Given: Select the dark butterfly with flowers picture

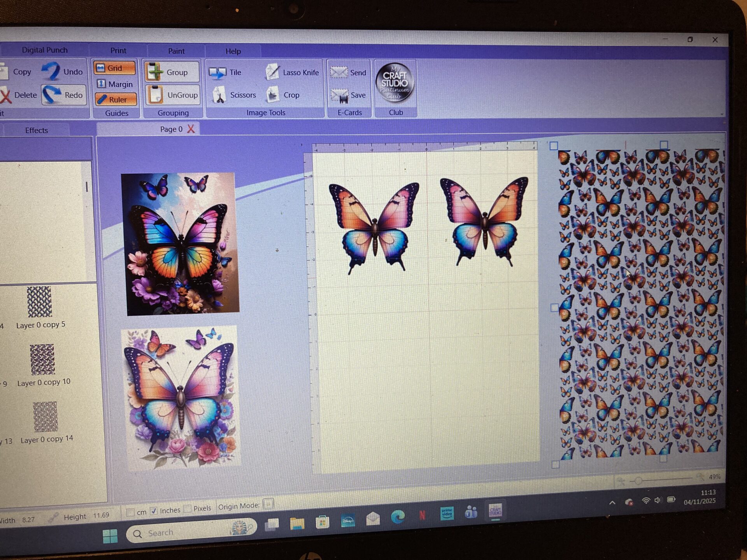Looking at the screenshot, I should 180,244.
